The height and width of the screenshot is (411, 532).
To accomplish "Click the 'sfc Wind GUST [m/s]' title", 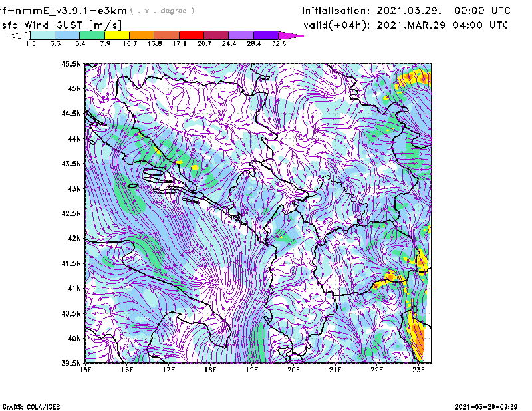I will [61, 25].
